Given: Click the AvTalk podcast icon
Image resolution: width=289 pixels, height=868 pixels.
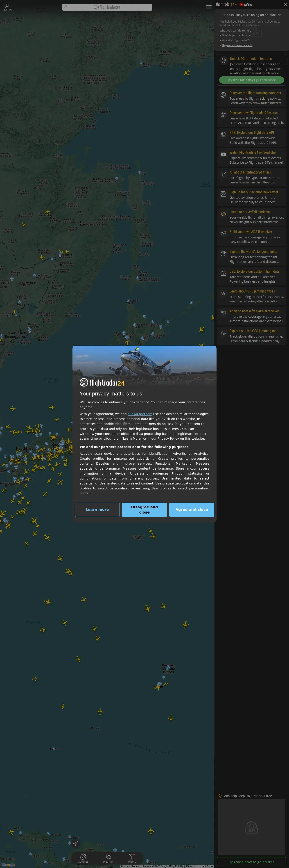Looking at the screenshot, I should coord(223,214).
